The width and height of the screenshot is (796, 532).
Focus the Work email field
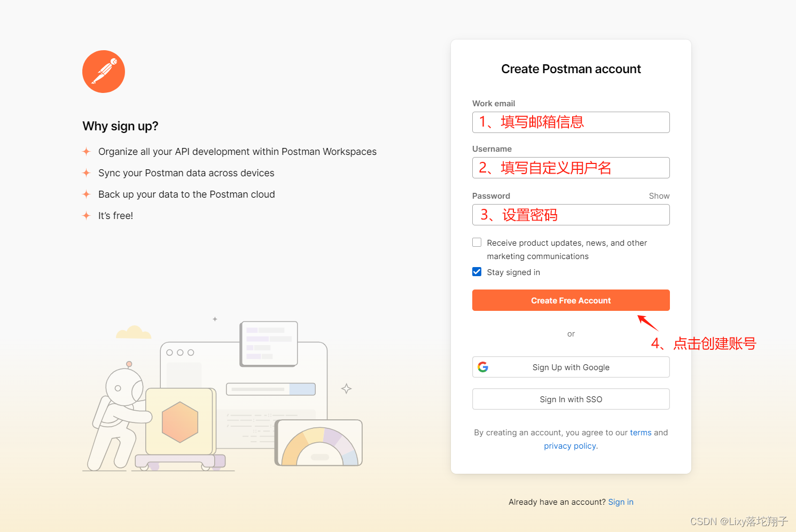click(x=571, y=122)
